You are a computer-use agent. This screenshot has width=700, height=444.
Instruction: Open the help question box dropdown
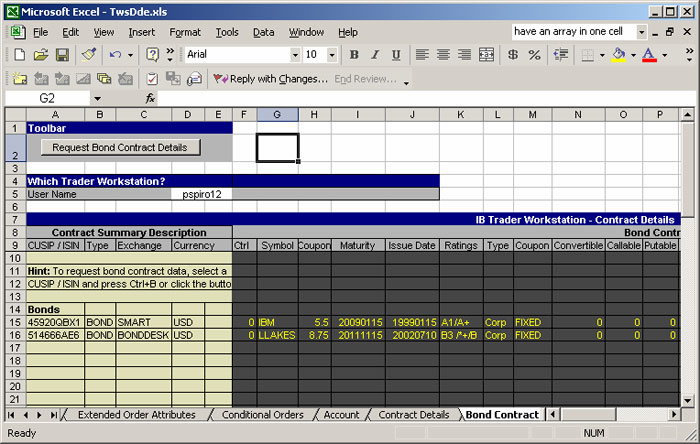pos(642,32)
